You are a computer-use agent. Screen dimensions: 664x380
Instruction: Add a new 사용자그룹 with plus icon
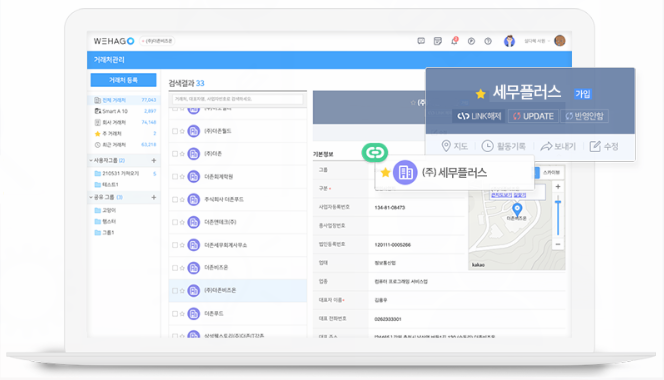154,161
